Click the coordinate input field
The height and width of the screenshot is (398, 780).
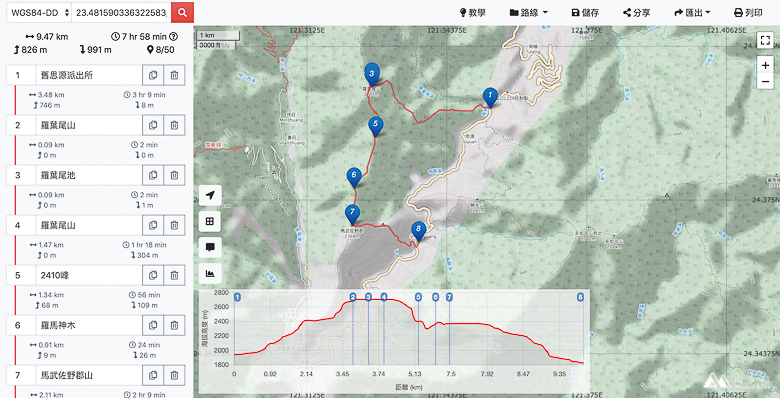pyautogui.click(x=121, y=12)
